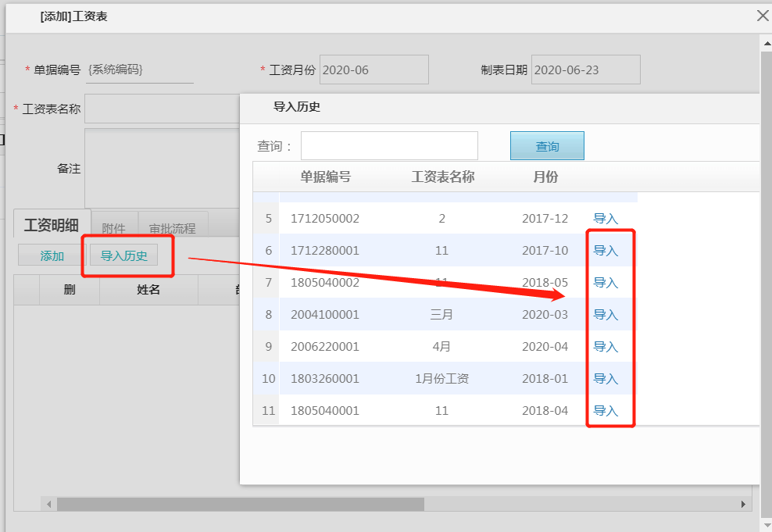The height and width of the screenshot is (532, 772).
Task: Open the 附件 tab
Action: coord(114,228)
